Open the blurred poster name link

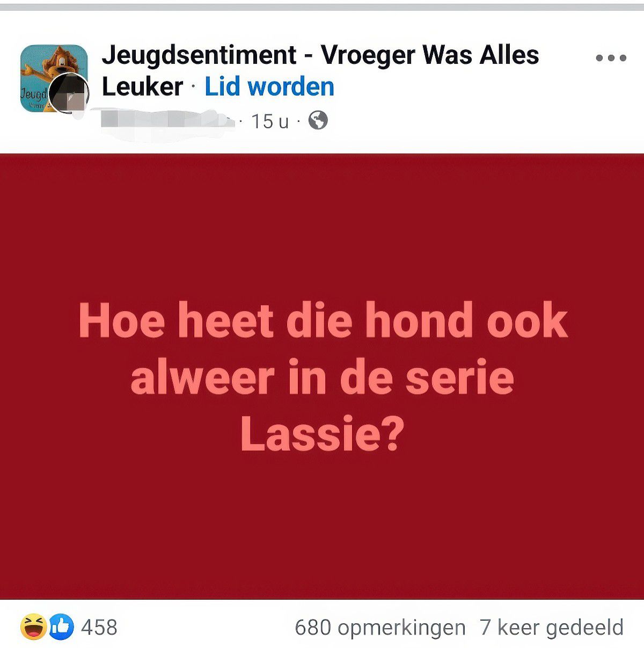pyautogui.click(x=166, y=119)
